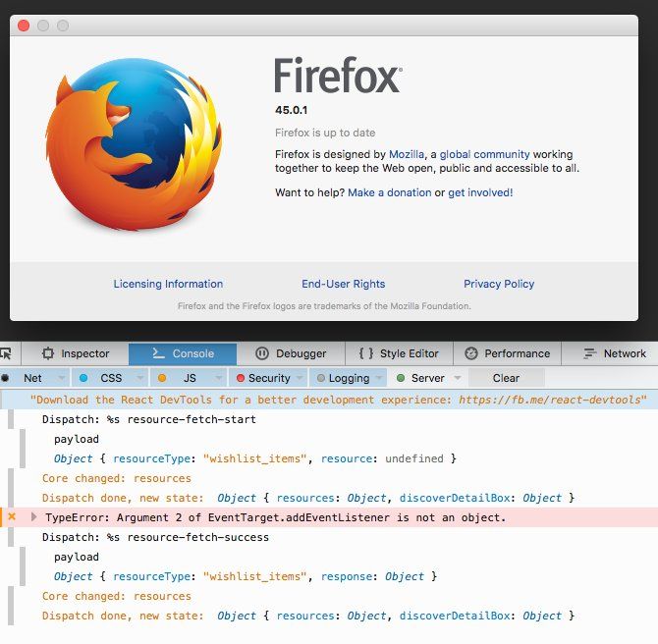The image size is (658, 644).
Task: Click 'Dispatch: %s resource-fetch-success' log line
Action: 155,537
